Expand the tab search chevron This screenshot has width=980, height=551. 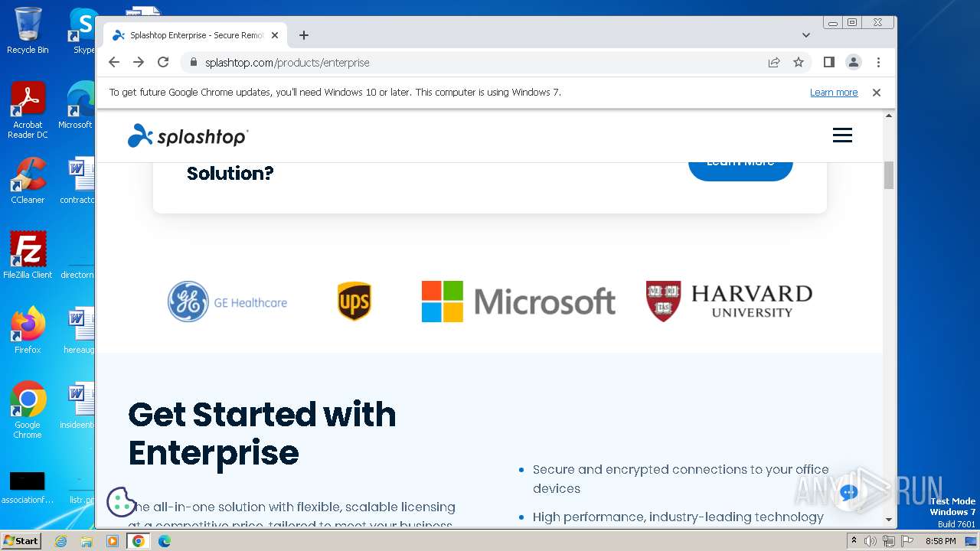(806, 35)
